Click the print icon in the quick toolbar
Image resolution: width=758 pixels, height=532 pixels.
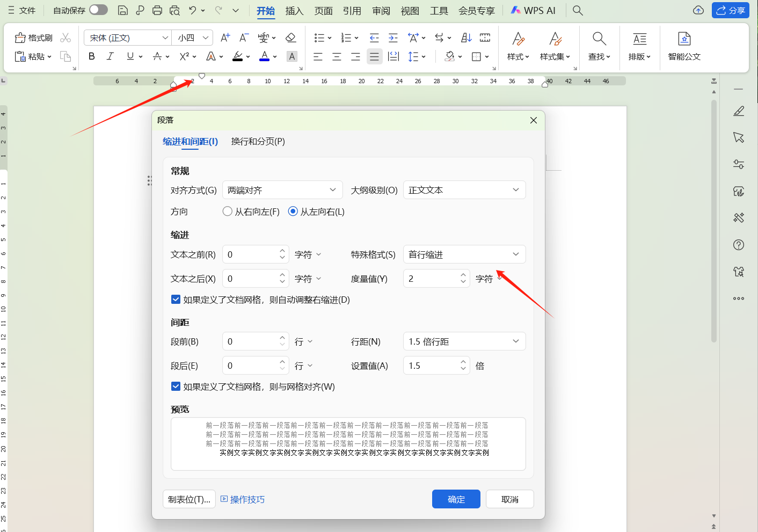click(157, 10)
